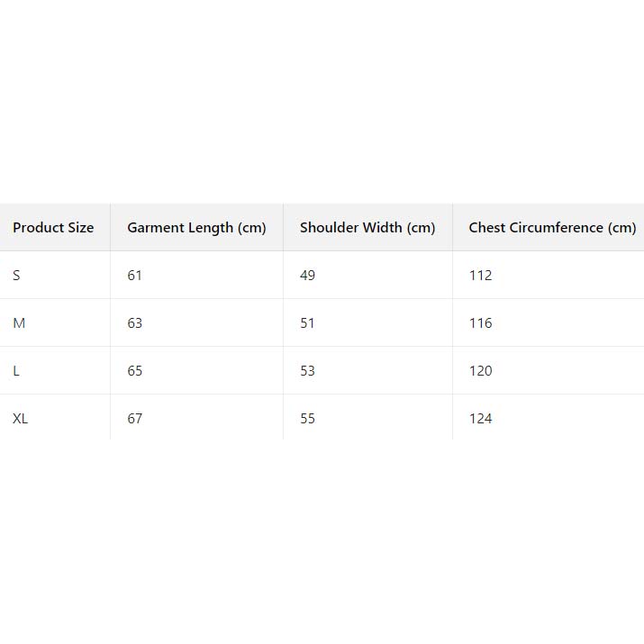Click garment length value 65

pos(135,371)
